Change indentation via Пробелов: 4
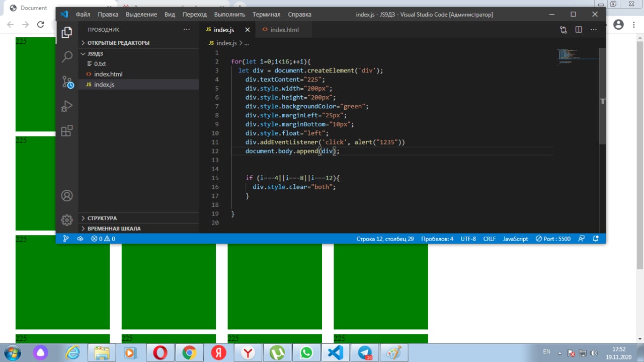This screenshot has height=362, width=644. [437, 239]
